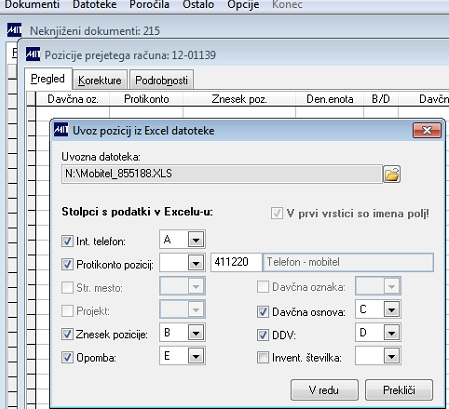This screenshot has height=409, width=449.
Task: Click Protikonto account number field 411220
Action: 236,262
